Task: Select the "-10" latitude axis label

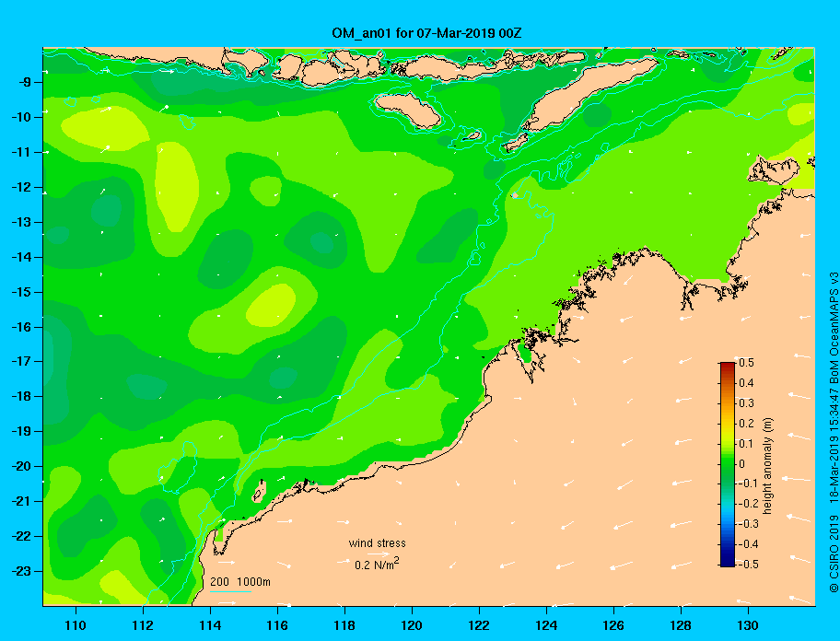Action: (21, 117)
